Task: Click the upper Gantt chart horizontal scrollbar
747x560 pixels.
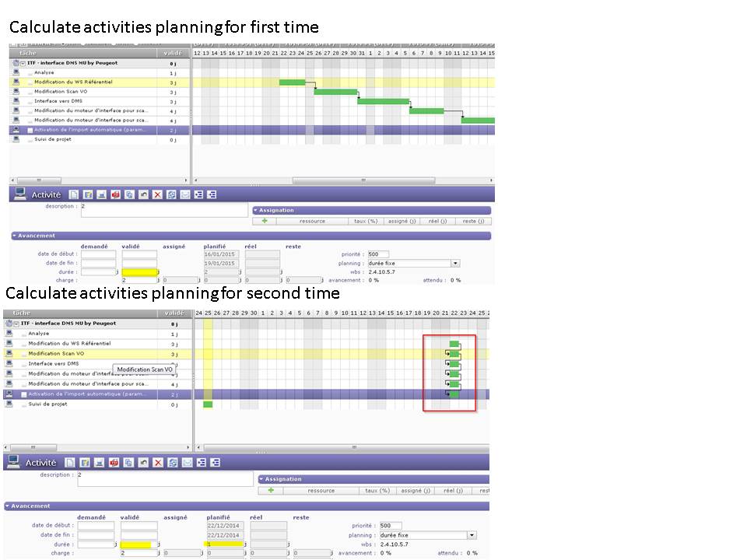Action: 342,180
